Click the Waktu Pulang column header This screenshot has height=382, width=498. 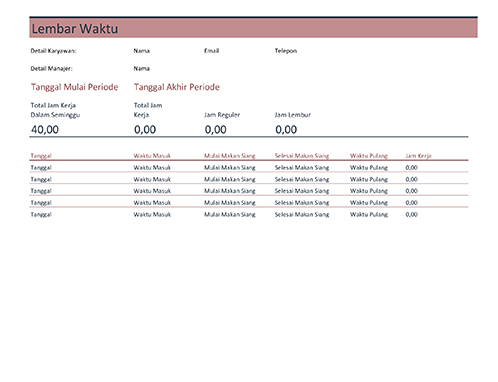[369, 156]
